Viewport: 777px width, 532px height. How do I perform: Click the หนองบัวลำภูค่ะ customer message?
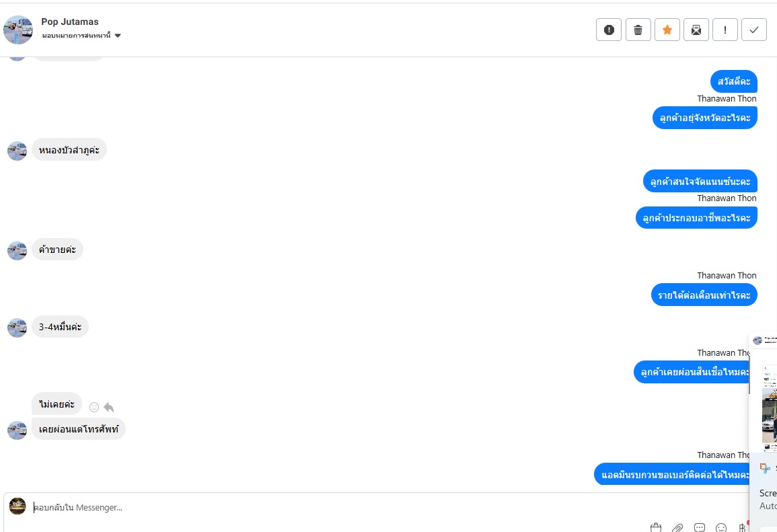pos(69,149)
